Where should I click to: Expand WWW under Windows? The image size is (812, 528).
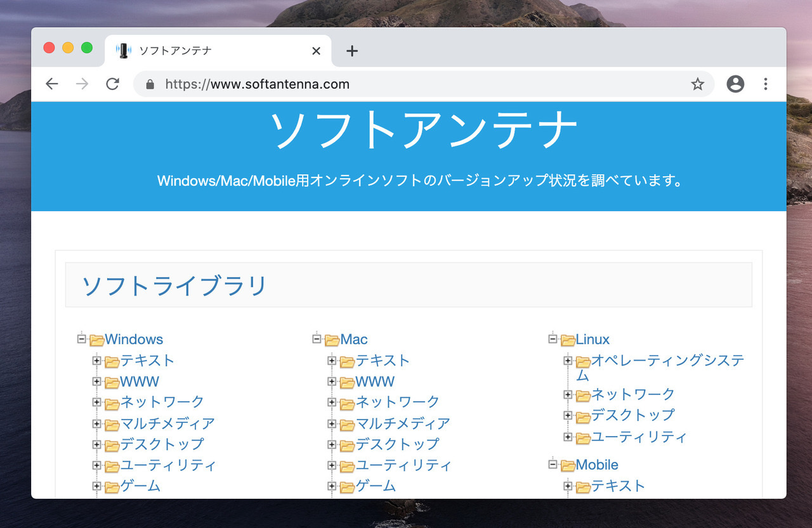coord(96,382)
